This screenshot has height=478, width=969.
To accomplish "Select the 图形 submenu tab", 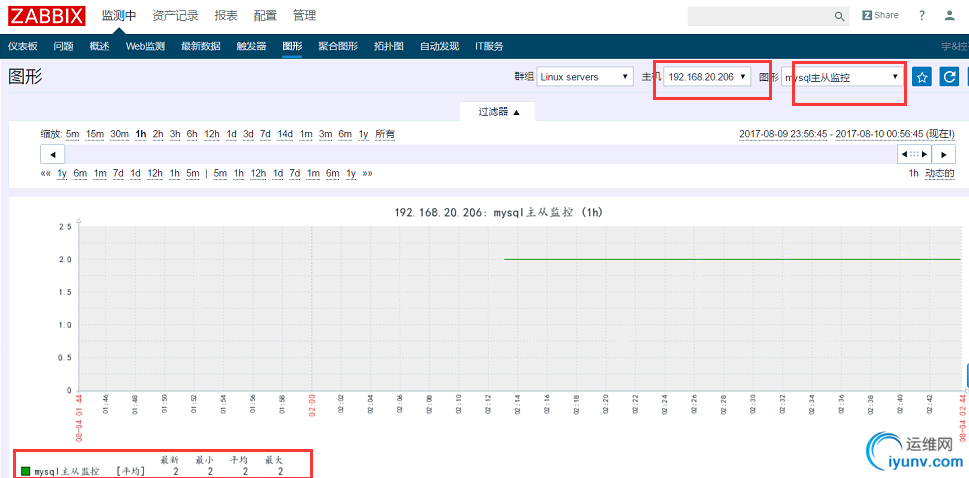I will click(292, 46).
